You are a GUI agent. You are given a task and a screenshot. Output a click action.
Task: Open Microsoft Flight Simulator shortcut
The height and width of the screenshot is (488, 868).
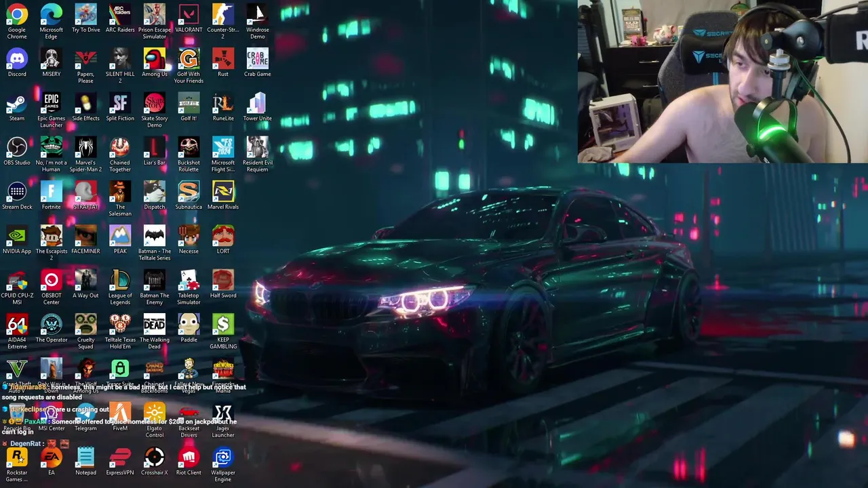[223, 147]
